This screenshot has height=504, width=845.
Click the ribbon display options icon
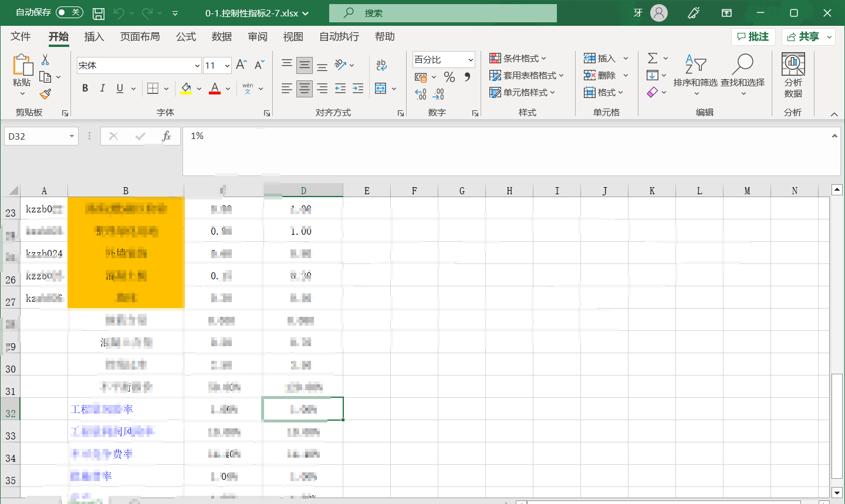point(727,13)
